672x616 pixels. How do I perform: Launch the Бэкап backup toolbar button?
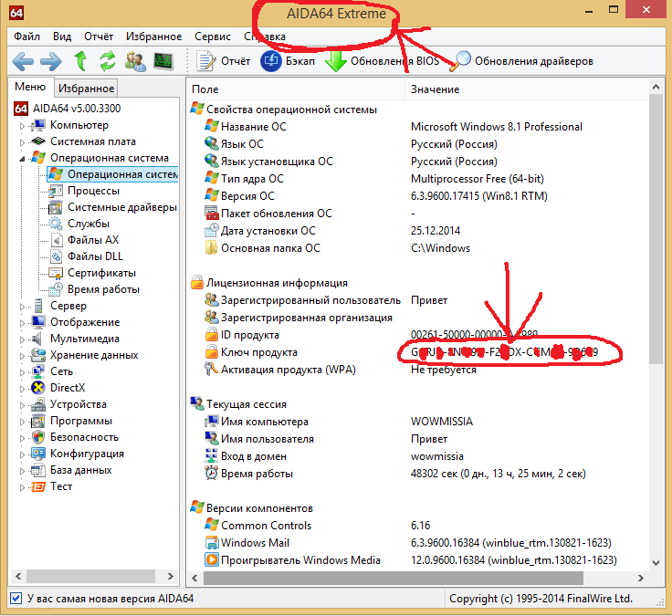(288, 61)
